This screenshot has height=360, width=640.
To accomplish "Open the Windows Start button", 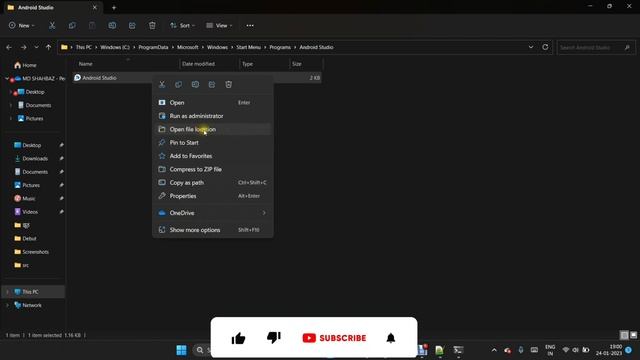I will coord(182,350).
